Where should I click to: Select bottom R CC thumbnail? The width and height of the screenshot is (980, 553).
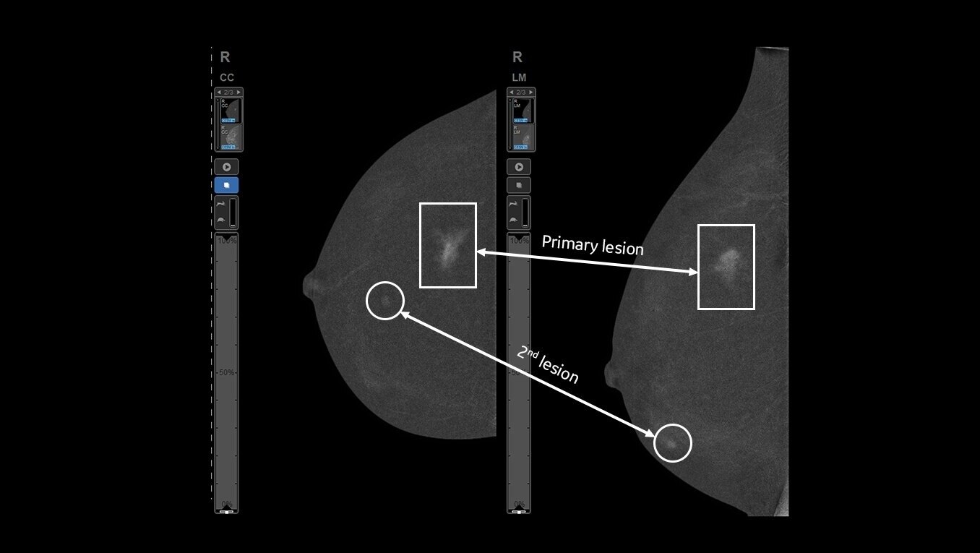(231, 137)
